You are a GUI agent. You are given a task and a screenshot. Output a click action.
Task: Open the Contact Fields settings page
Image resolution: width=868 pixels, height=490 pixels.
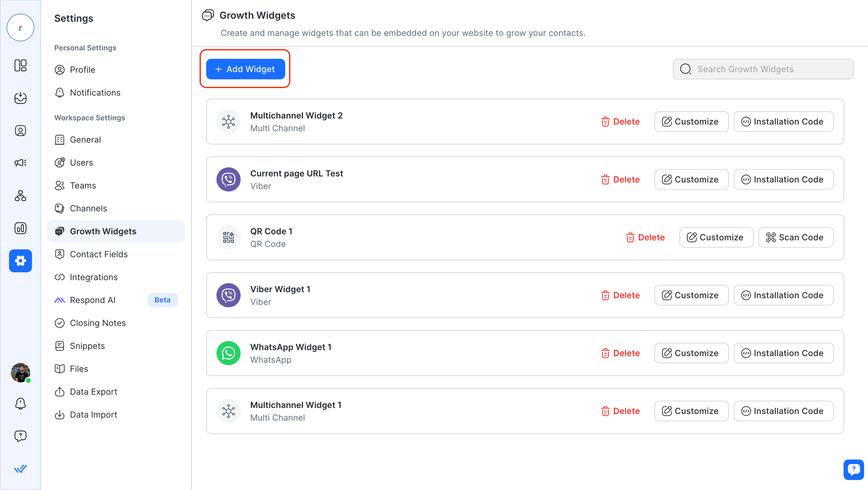click(99, 254)
